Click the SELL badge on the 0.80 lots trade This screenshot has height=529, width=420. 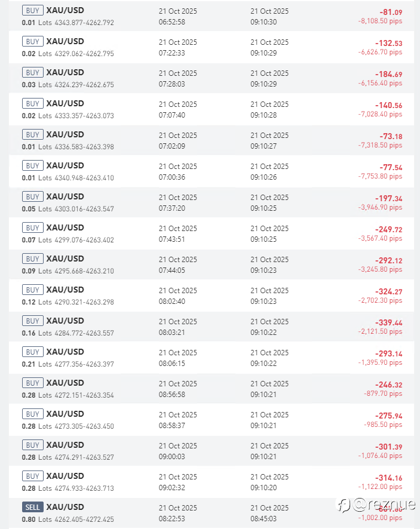(x=32, y=508)
